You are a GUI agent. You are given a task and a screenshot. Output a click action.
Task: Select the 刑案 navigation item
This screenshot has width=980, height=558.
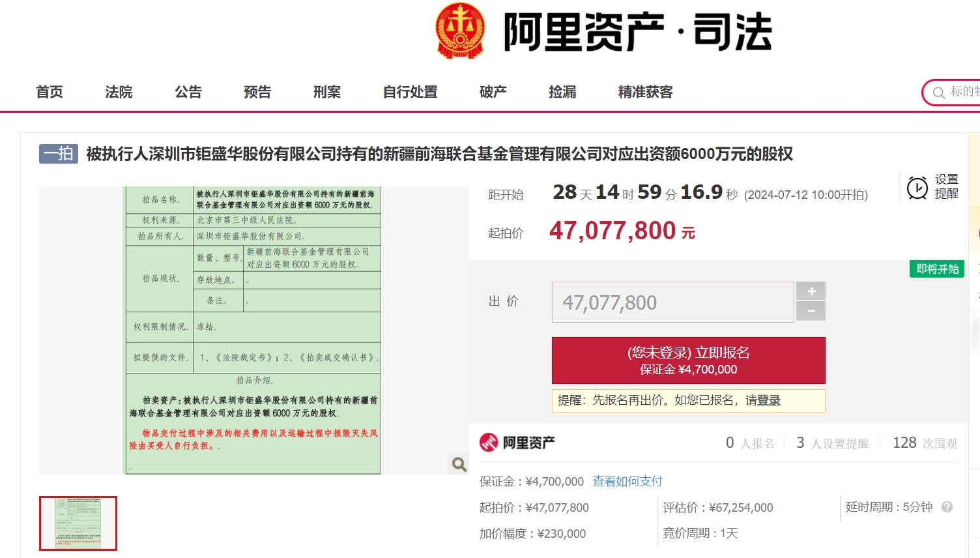click(x=327, y=92)
